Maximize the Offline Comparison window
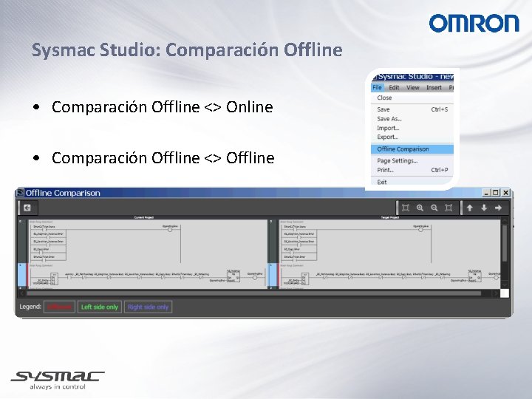Image resolution: width=532 pixels, height=399 pixels. click(496, 193)
